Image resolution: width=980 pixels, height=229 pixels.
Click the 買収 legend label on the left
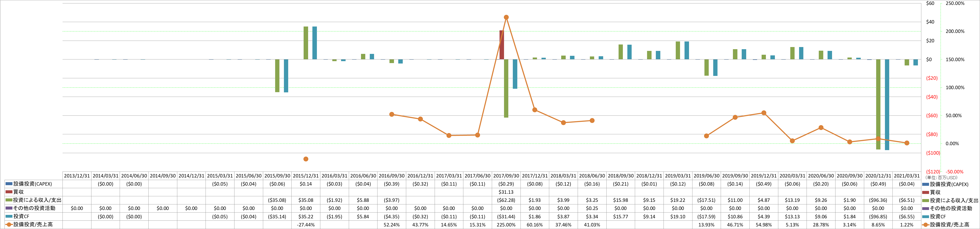point(18,192)
